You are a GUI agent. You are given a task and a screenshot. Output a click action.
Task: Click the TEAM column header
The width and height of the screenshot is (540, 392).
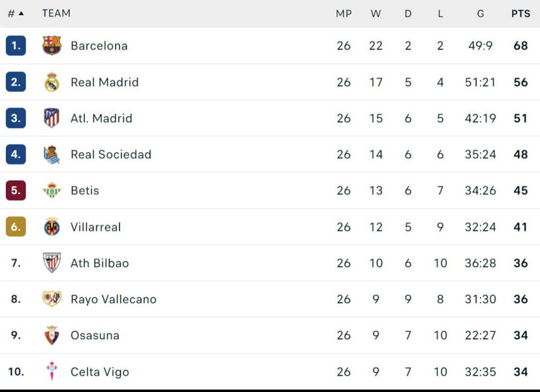click(56, 13)
